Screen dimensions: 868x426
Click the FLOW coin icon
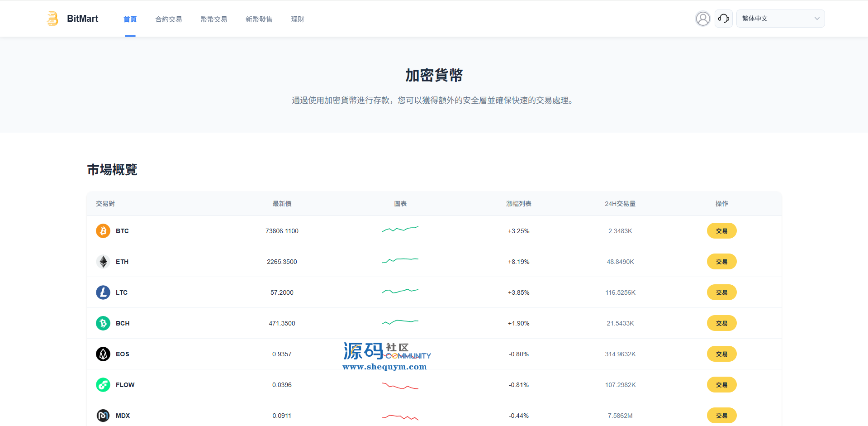103,385
